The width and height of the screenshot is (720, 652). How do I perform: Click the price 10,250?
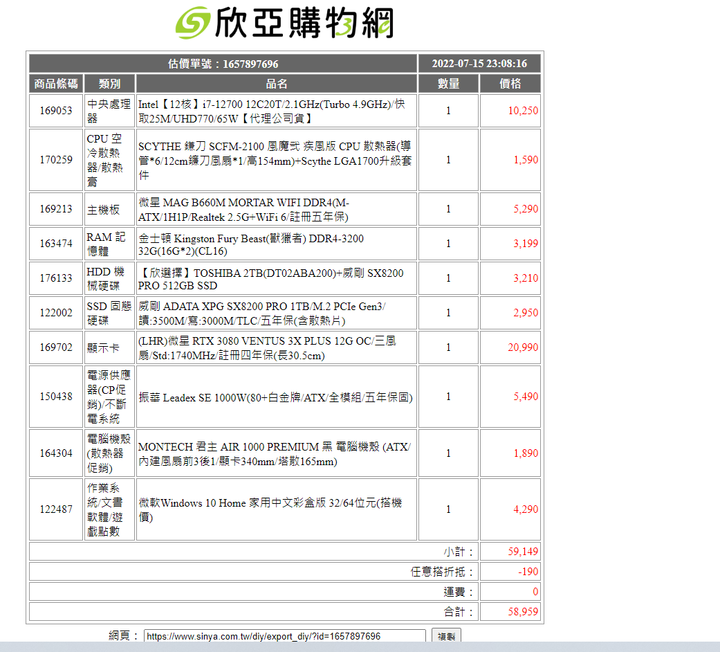(x=523, y=111)
